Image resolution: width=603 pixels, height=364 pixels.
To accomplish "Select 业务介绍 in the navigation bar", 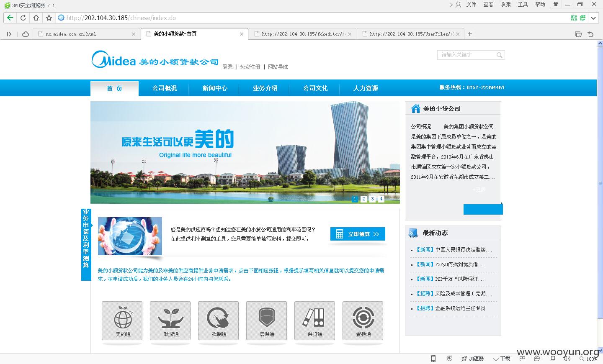I will tap(265, 88).
